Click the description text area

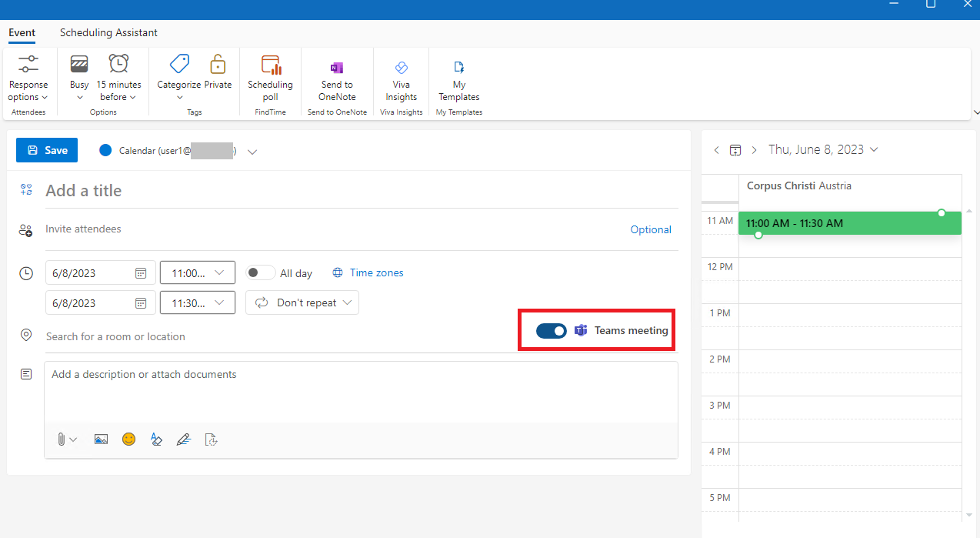(362, 393)
